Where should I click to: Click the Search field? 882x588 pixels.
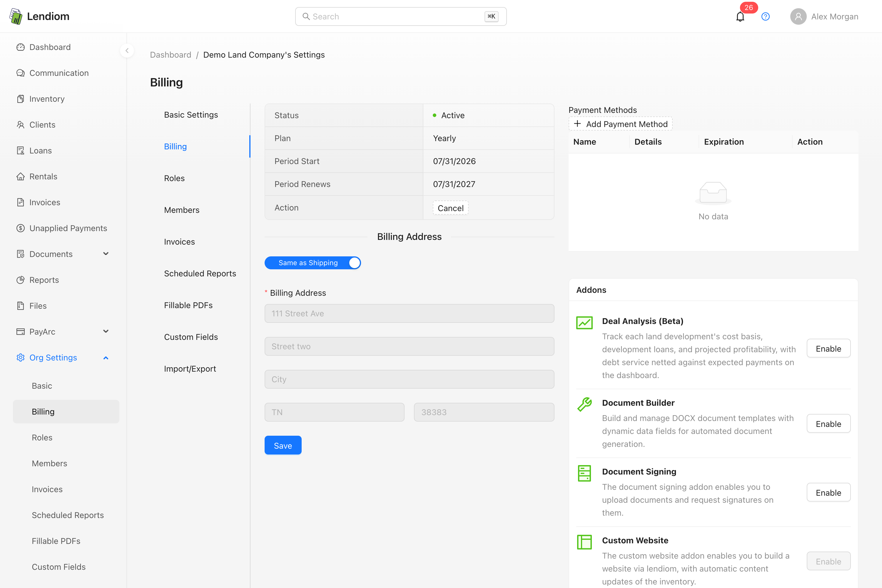(401, 16)
